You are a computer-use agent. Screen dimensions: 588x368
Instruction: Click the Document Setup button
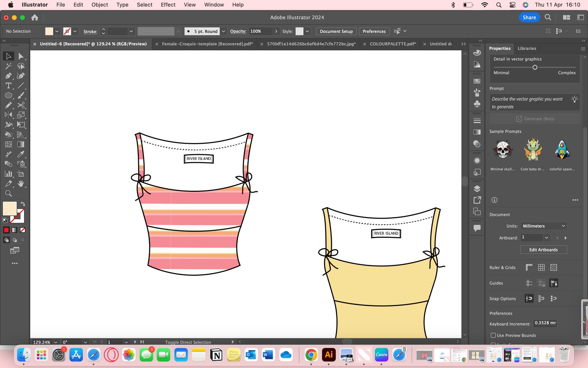point(336,31)
